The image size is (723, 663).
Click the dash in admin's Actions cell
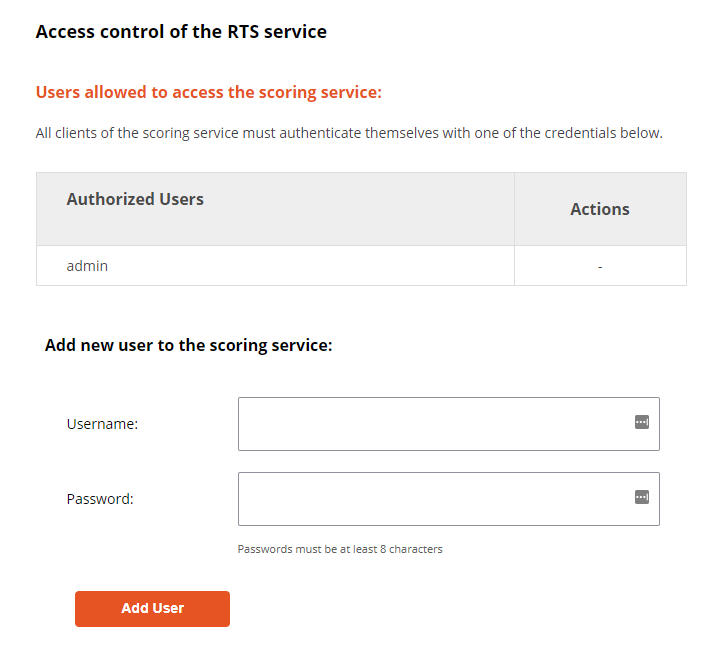[x=600, y=266]
